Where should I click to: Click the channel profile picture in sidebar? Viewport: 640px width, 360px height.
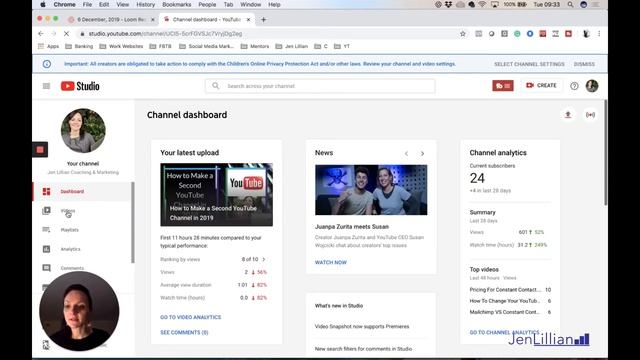click(83, 131)
